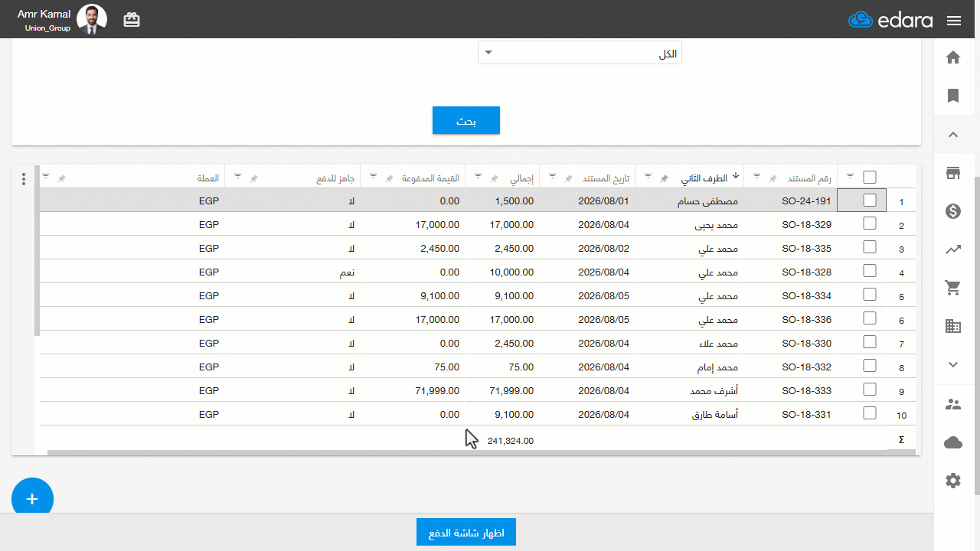
Task: Open the dollar finance sidebar icon
Action: [x=953, y=211]
